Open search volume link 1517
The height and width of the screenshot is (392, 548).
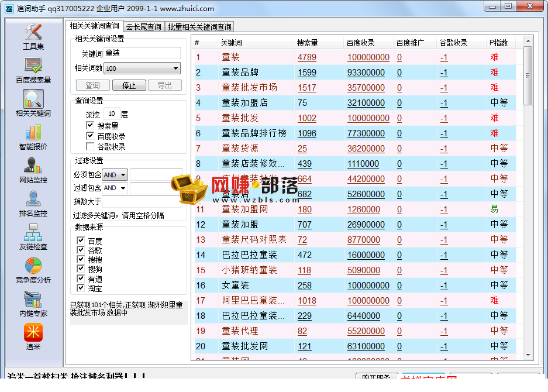(307, 88)
